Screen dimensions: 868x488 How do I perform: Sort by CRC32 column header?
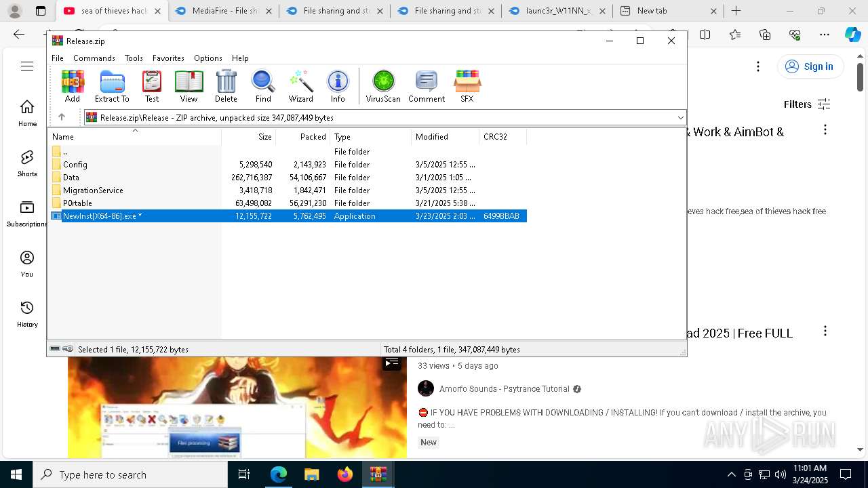click(x=503, y=136)
